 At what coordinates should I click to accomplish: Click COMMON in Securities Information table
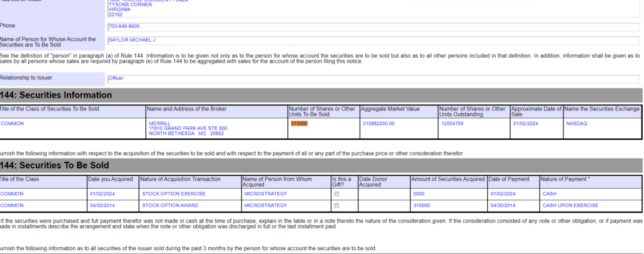[x=12, y=123]
